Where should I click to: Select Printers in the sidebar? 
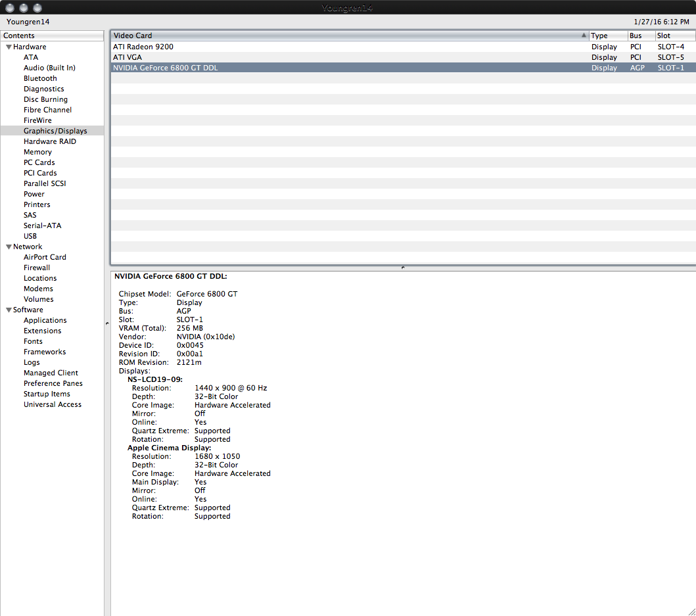coord(37,204)
